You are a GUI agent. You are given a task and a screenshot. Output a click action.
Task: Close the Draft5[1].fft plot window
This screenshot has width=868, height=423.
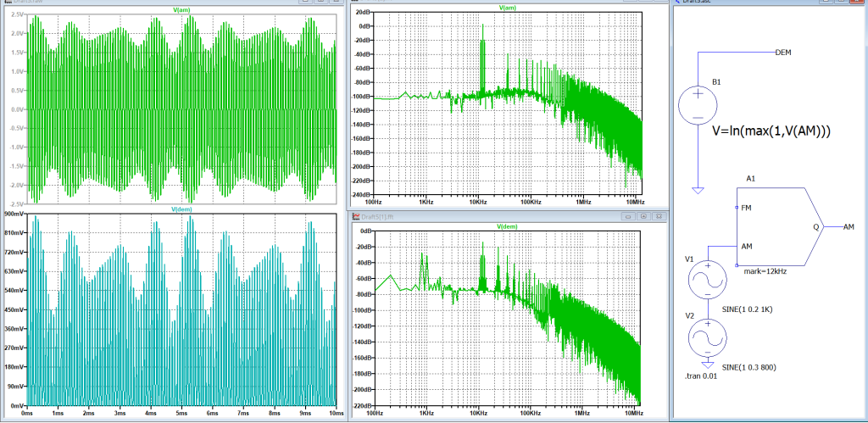(x=658, y=217)
